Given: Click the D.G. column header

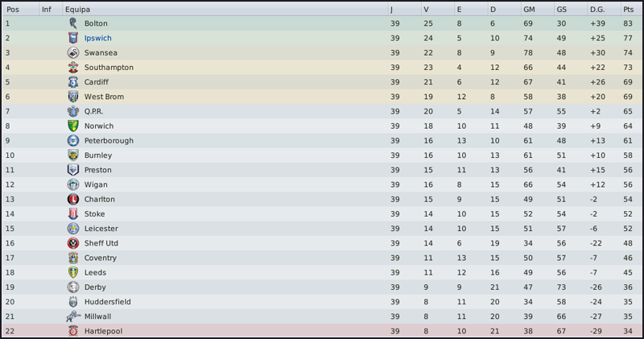Looking at the screenshot, I should 597,10.
